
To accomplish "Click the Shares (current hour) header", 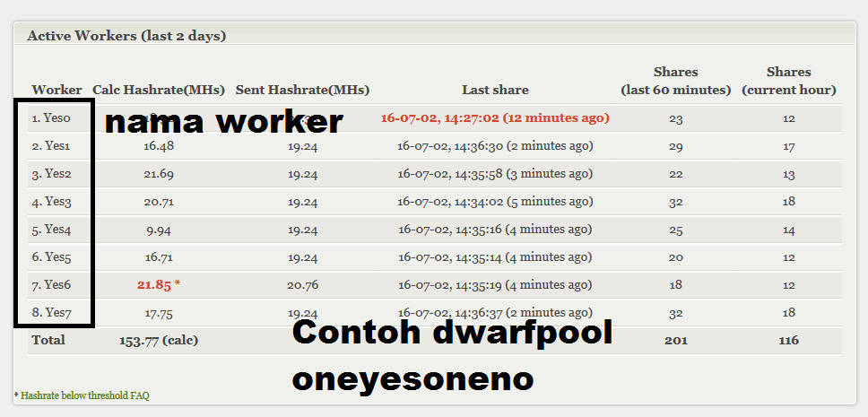I will [x=788, y=81].
